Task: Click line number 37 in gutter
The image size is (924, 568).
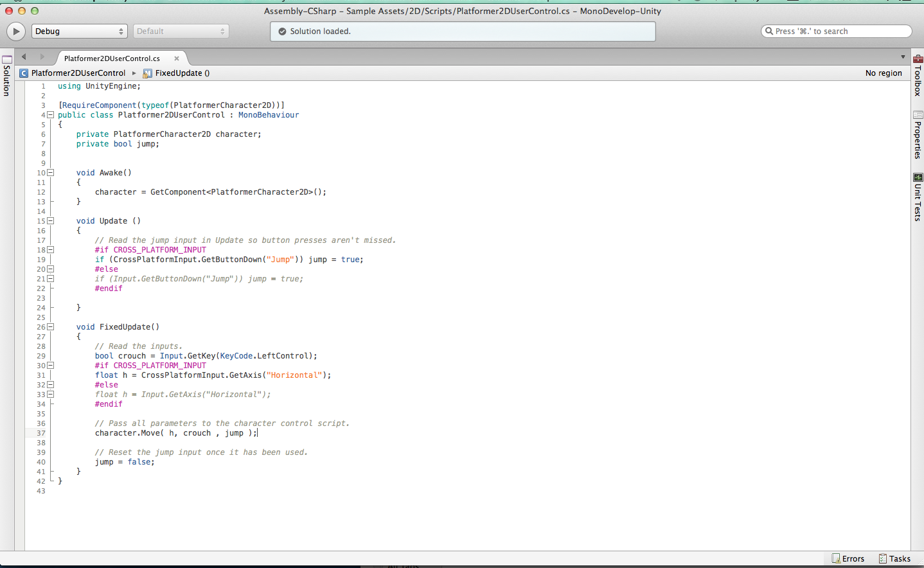Action: [x=41, y=433]
